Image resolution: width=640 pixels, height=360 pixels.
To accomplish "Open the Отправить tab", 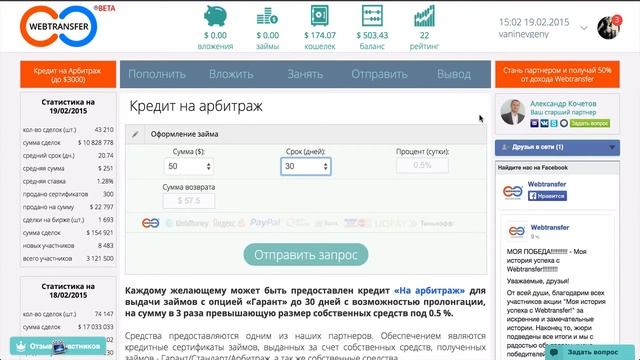I will 379,74.
